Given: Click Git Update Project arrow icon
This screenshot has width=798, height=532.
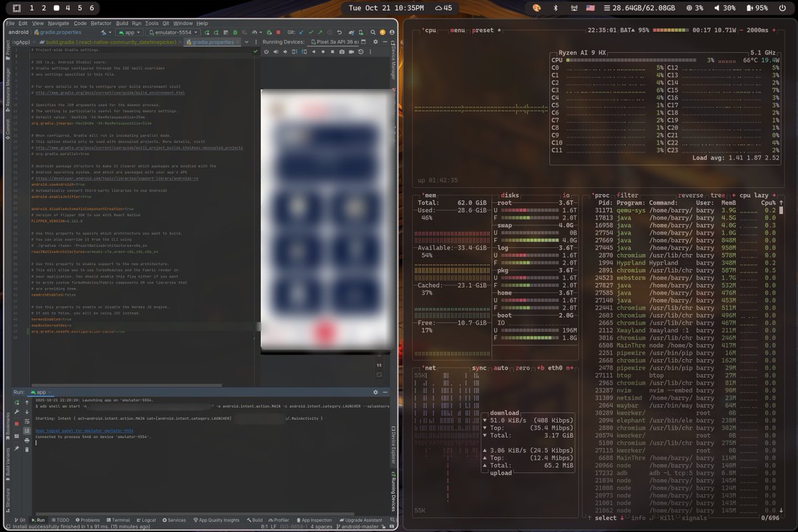Looking at the screenshot, I should 301,31.
